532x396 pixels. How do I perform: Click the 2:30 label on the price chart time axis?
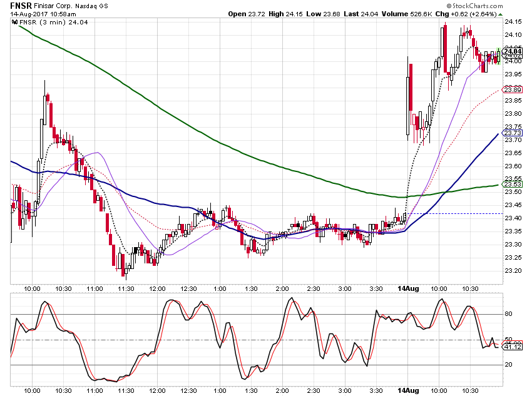pos(314,289)
